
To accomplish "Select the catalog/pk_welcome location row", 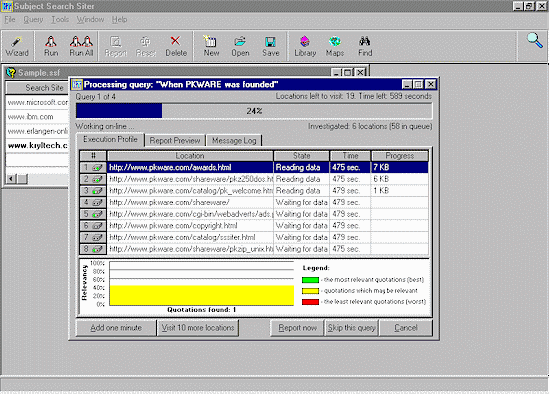I will [254, 191].
